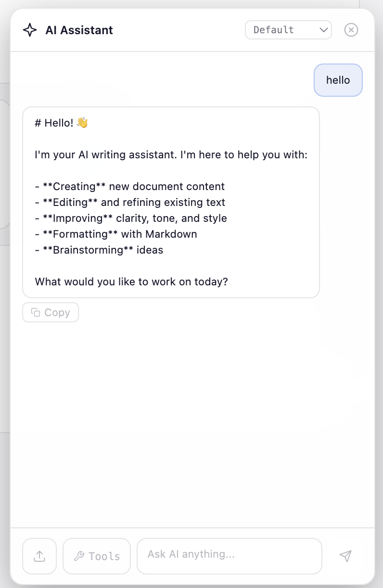Expand the assistant persona selector

click(288, 30)
